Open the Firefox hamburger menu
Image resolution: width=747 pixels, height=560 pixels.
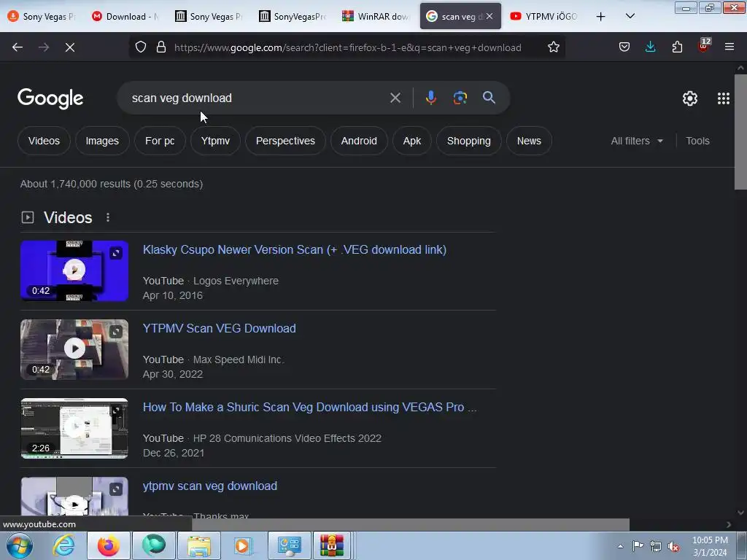pyautogui.click(x=729, y=47)
